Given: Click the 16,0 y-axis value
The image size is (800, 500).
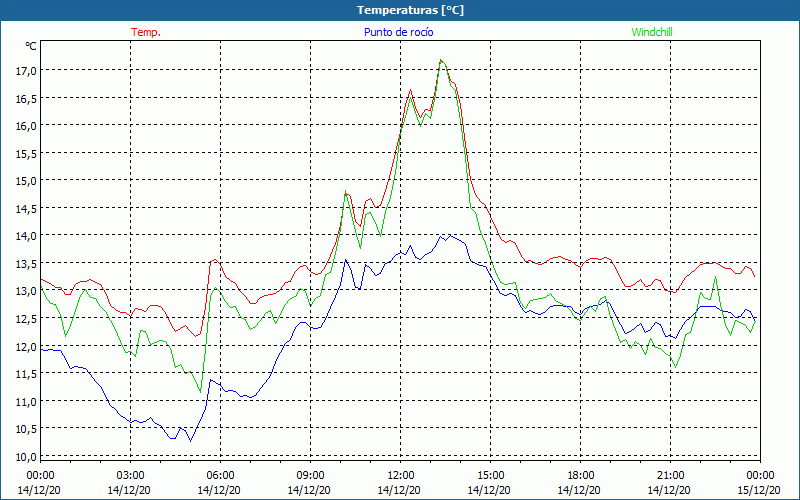Looking at the screenshot, I should [x=26, y=126].
